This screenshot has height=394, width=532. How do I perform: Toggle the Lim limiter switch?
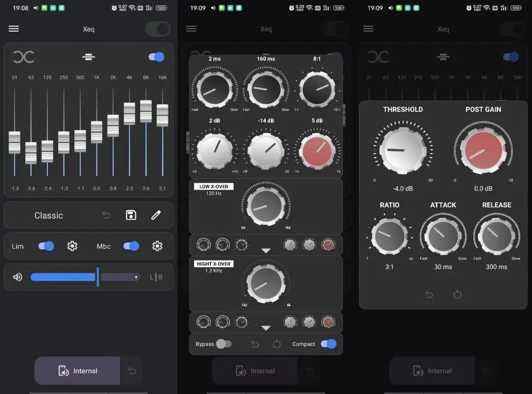(46, 246)
